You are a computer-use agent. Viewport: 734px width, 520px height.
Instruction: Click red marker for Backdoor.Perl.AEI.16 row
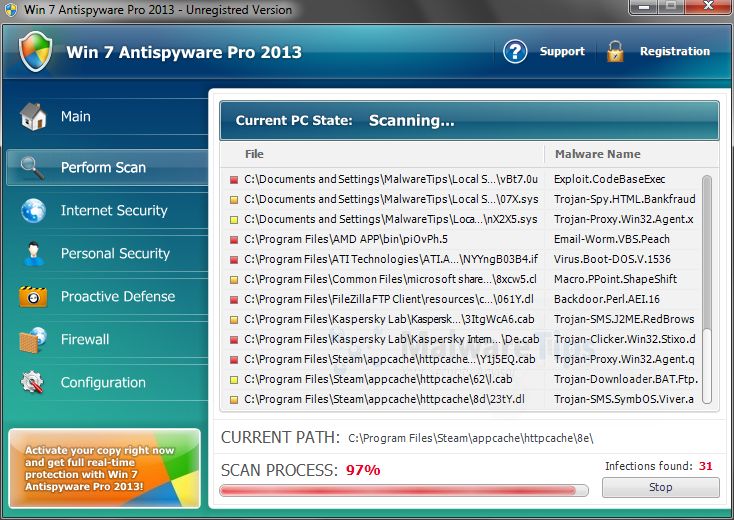(234, 300)
